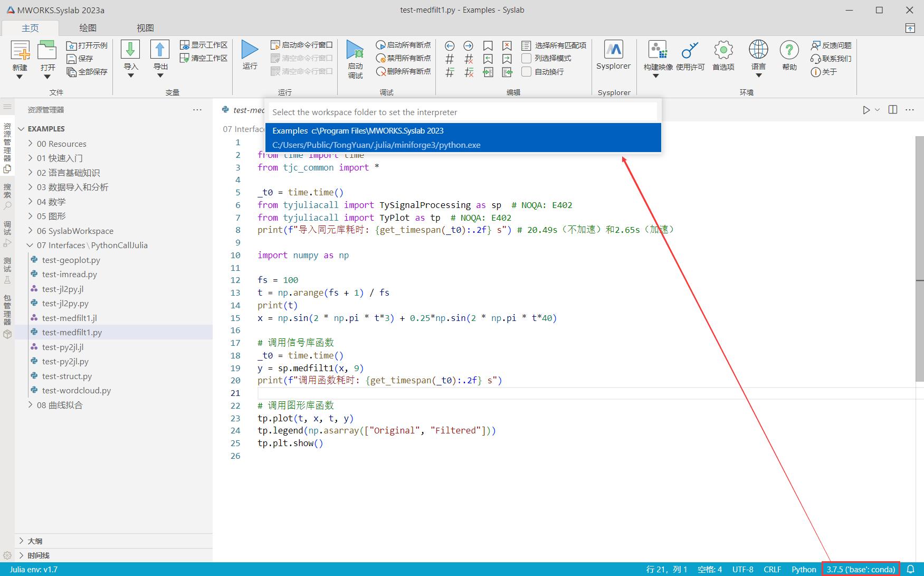
Task: Open the 帮助 help icon
Action: tap(789, 50)
